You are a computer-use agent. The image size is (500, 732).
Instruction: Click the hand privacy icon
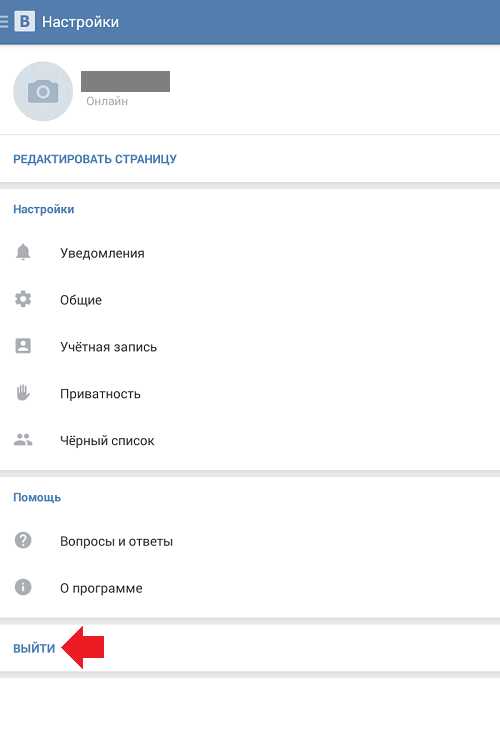[23, 393]
